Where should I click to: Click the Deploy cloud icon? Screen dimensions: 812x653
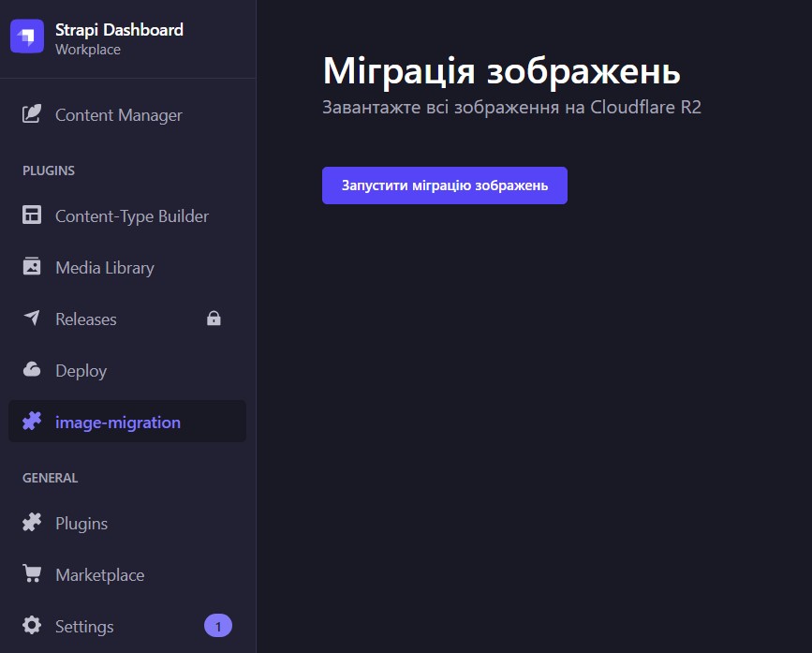(32, 369)
